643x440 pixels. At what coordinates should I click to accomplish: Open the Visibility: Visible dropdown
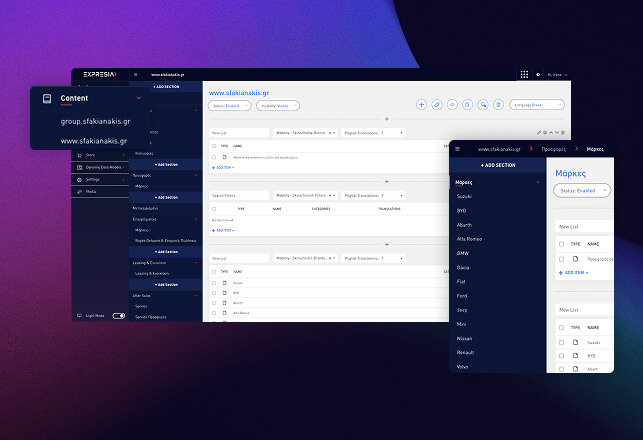coord(278,105)
